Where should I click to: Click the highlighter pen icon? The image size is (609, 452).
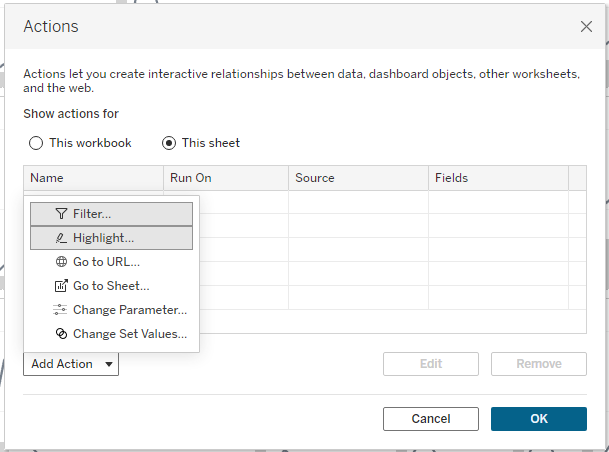tap(61, 238)
